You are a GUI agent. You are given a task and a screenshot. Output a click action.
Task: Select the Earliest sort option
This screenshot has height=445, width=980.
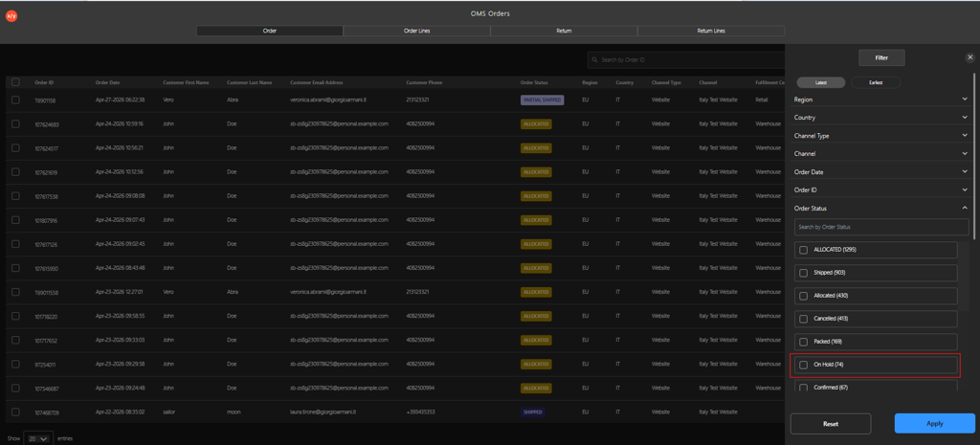[x=876, y=82]
